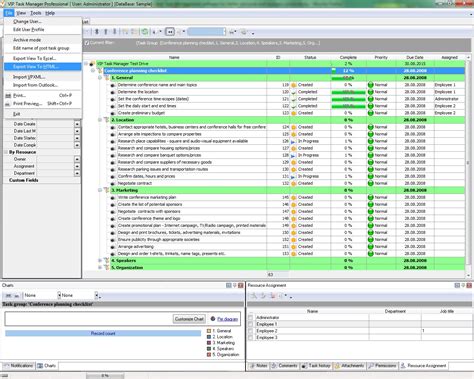Click the 1. General legend color swatch

pyautogui.click(x=209, y=331)
